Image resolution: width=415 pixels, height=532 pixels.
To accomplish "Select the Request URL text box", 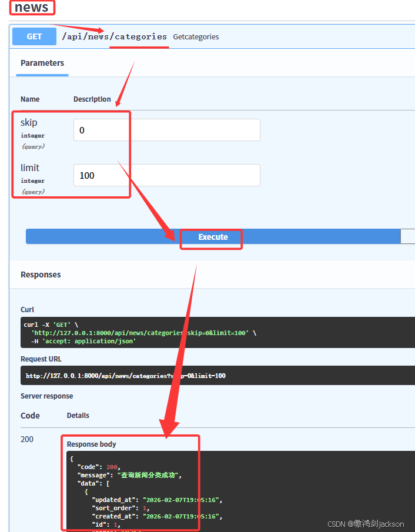I will tap(217, 375).
